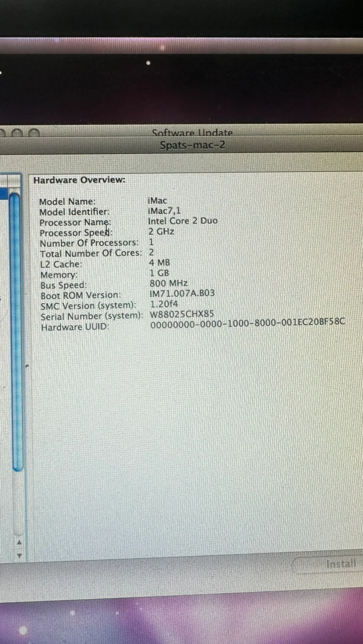
Task: Select the 4 MB cache value
Action: 160,262
